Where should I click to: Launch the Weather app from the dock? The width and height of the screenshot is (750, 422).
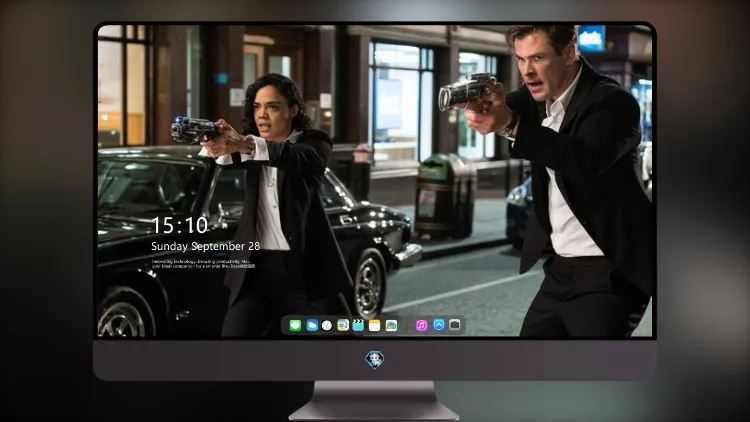312,326
